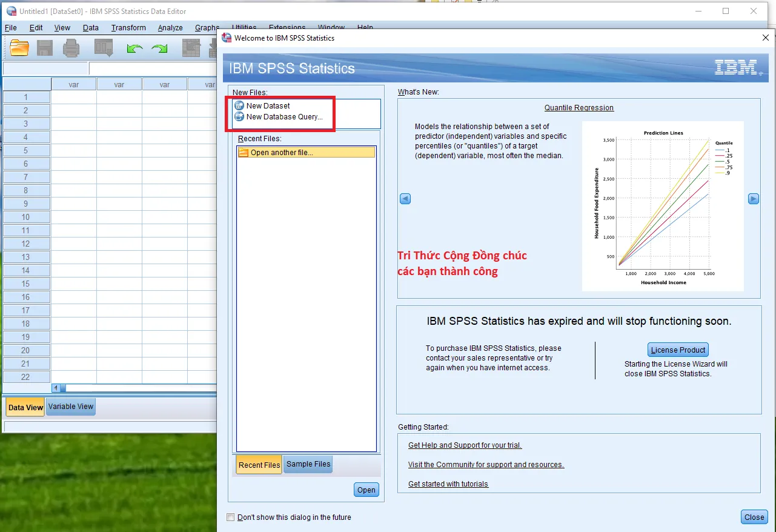Open the Analyze menu
776x532 pixels.
(x=170, y=27)
